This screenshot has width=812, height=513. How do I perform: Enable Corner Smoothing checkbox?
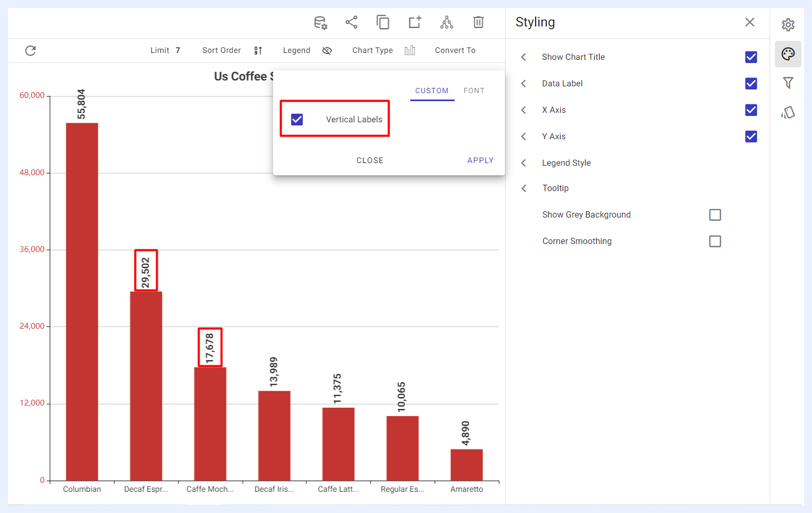click(x=715, y=241)
